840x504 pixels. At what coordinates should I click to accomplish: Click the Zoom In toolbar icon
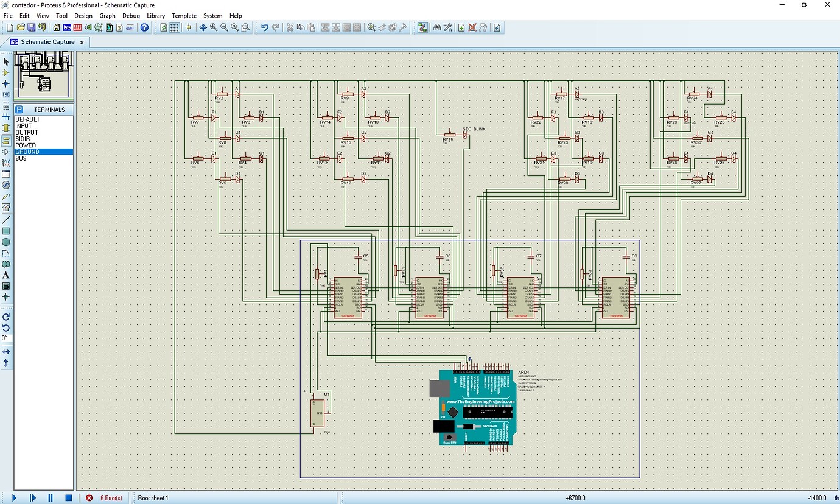click(x=215, y=27)
